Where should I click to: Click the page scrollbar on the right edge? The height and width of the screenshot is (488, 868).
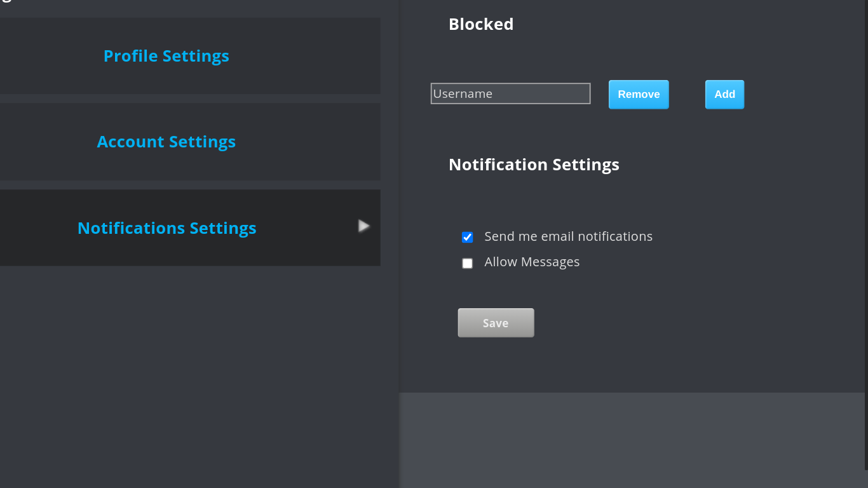[866, 235]
